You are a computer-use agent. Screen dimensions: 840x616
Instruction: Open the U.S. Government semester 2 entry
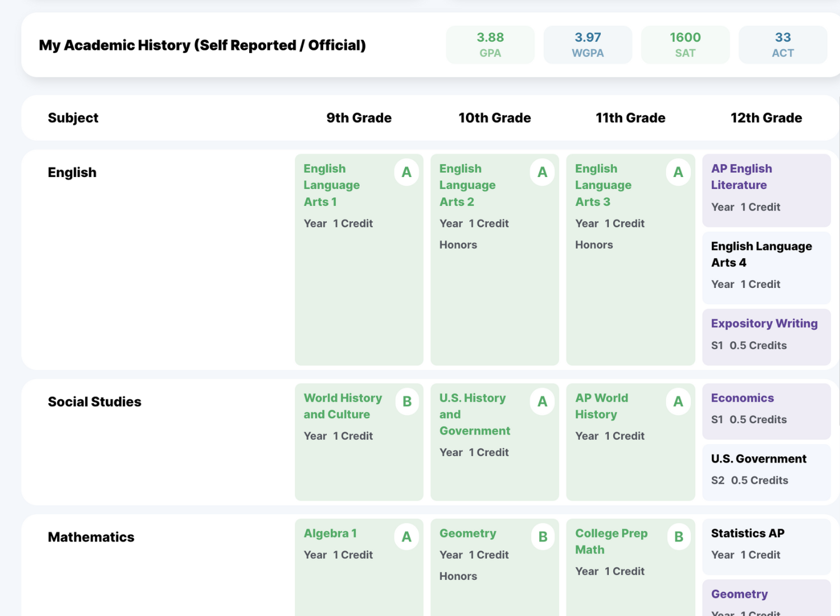coord(766,470)
